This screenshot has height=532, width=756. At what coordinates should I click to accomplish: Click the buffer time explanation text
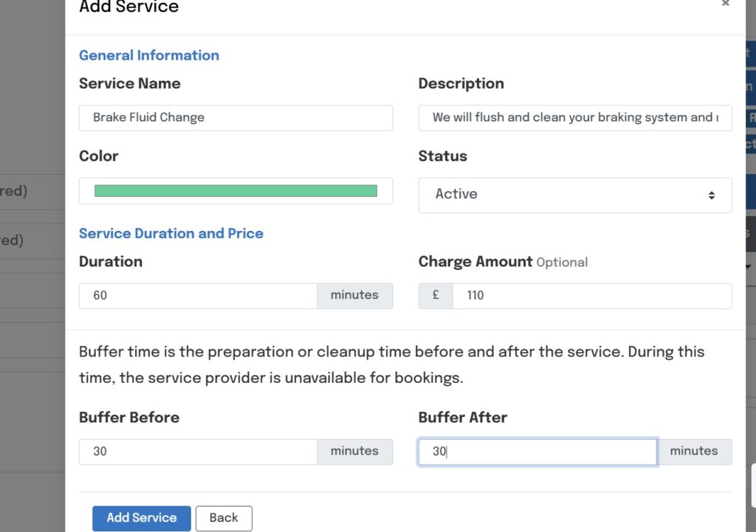click(391, 365)
